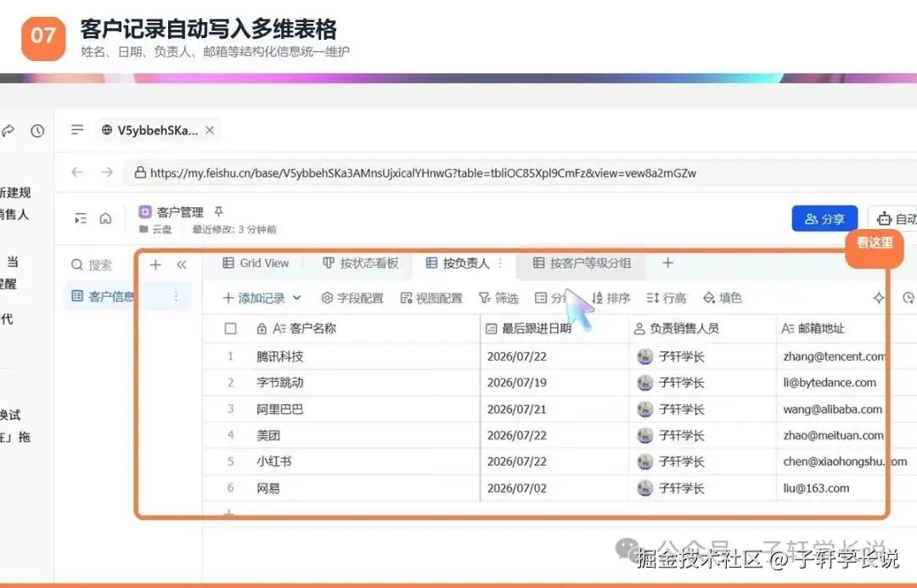This screenshot has width=917, height=588.
Task: Click the blue 分享 button
Action: [824, 219]
